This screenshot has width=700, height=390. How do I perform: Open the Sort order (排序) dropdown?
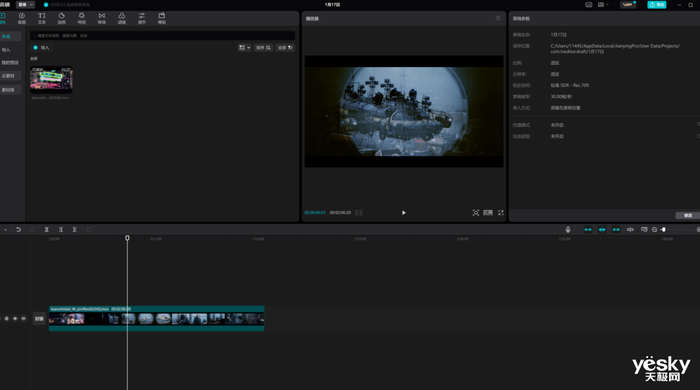[x=263, y=48]
